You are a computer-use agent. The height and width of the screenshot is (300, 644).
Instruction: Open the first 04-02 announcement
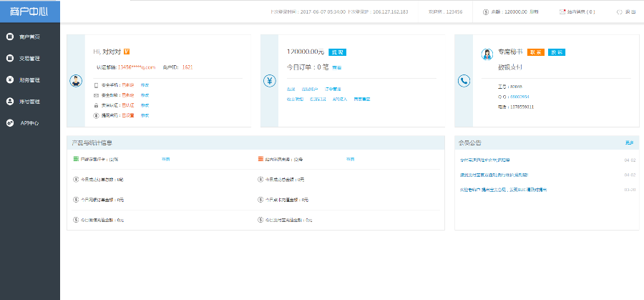(x=484, y=160)
